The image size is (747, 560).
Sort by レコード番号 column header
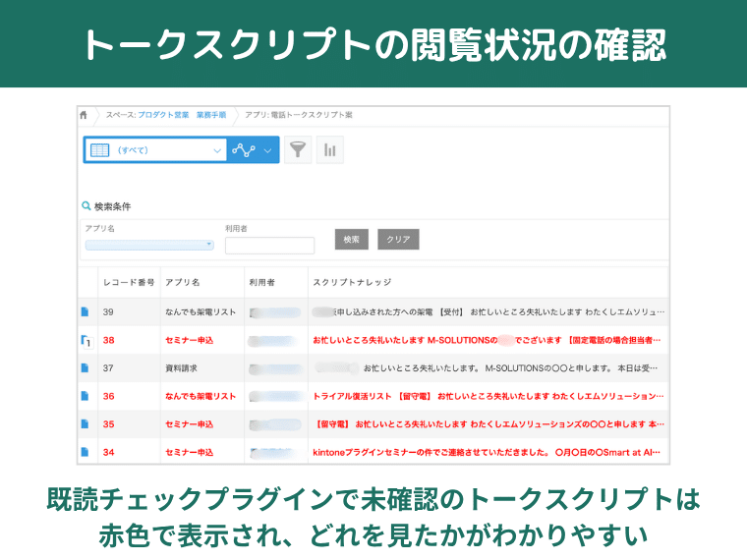129,282
